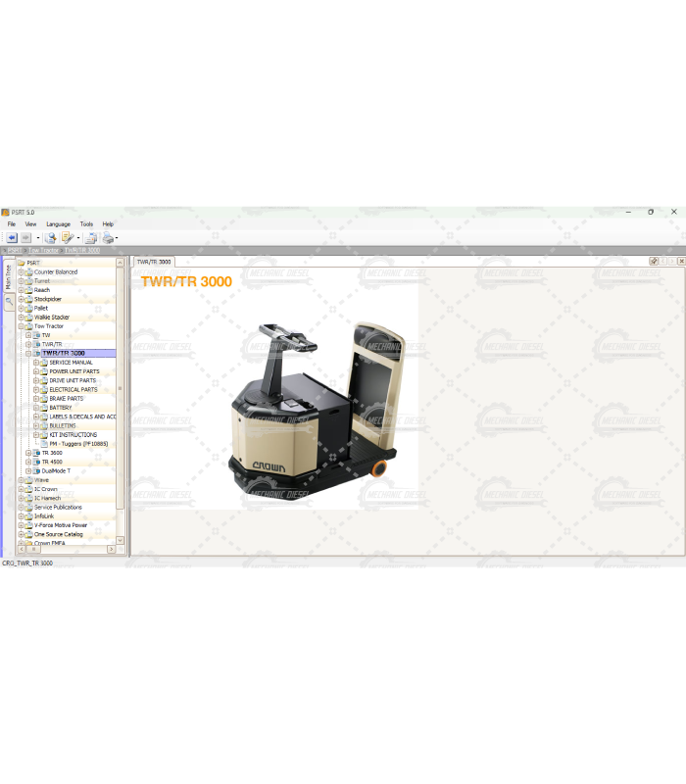686x784 pixels.
Task: Click the PM - Tuggers document icon
Action: click(43, 444)
